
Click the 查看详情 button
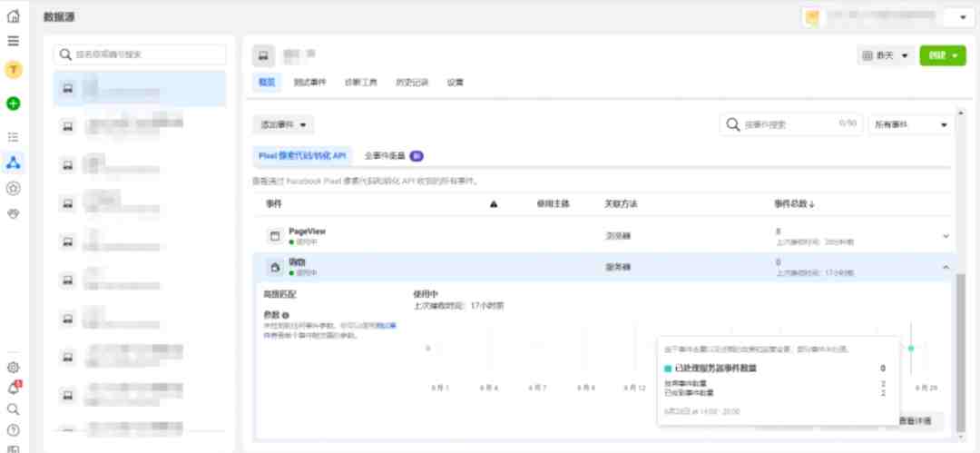[x=915, y=421]
